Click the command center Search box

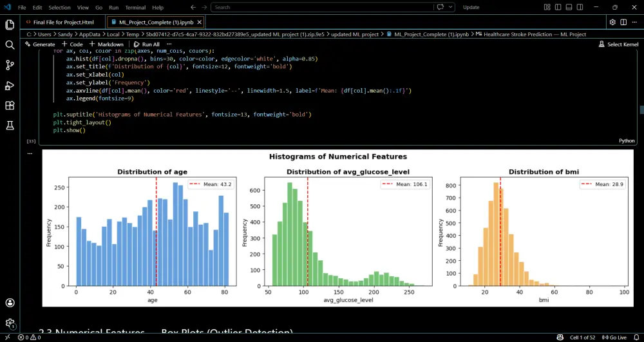point(321,7)
